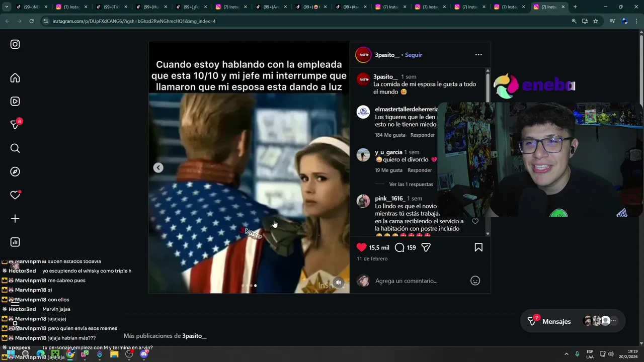Expand Ver las 1 respuestas
644x362 pixels.
(411, 185)
